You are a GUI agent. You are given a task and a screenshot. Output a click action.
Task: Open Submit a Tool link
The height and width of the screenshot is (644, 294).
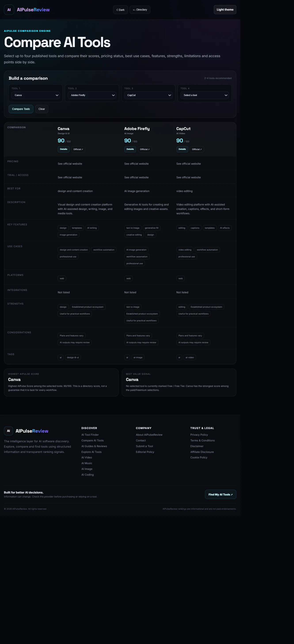point(144,446)
